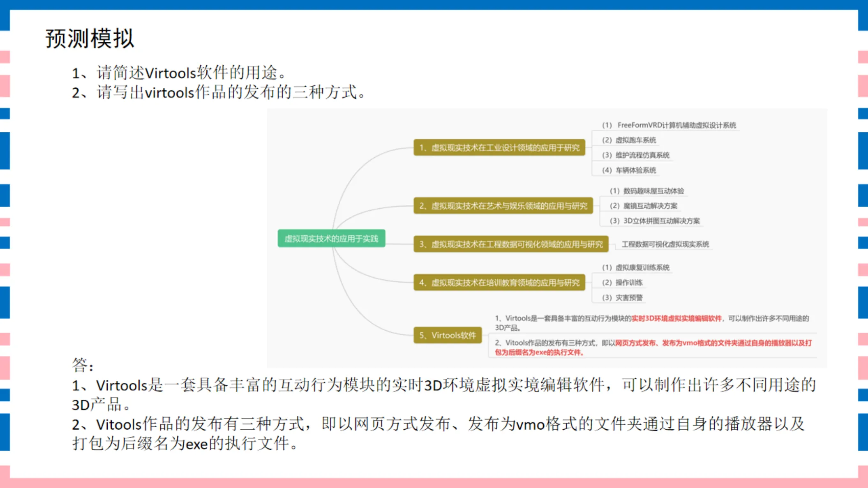Click leaf (2) 操作训练

click(x=622, y=282)
